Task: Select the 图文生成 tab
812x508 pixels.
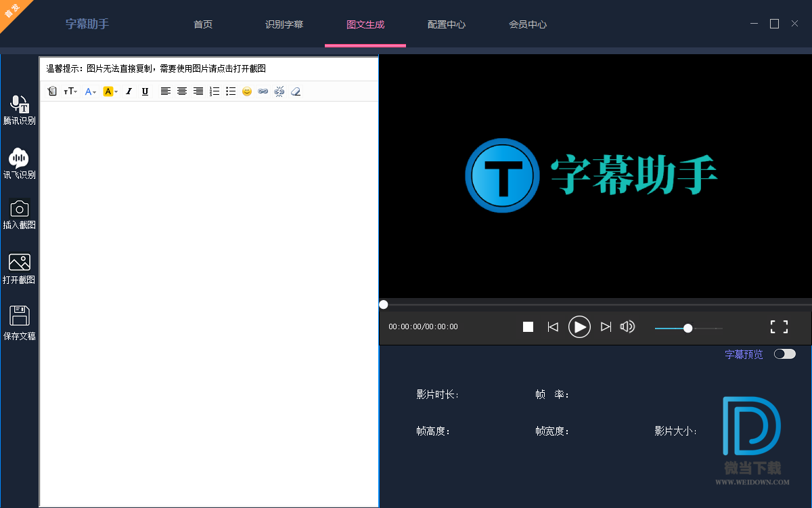Action: pos(365,24)
